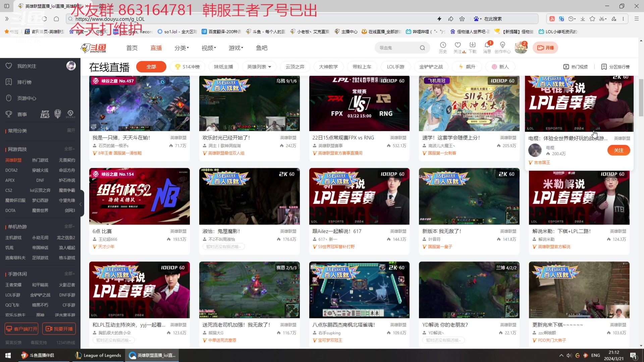
Task: Open 排行榜 via the trophy icon
Action: click(9, 82)
